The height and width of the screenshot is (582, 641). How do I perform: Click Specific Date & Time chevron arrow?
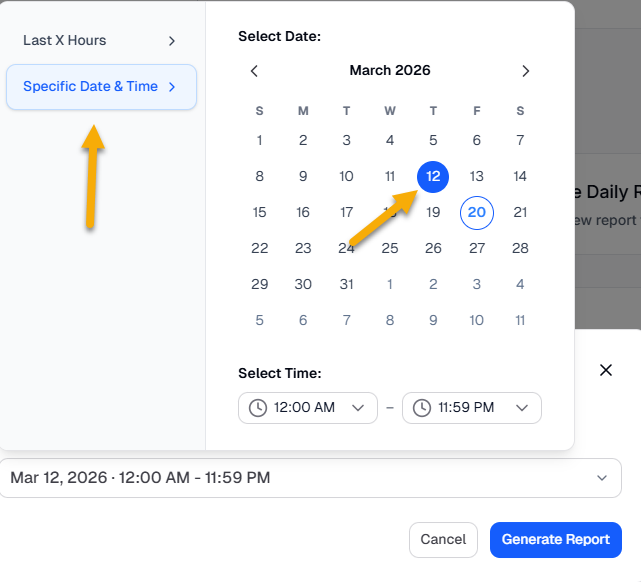[172, 87]
